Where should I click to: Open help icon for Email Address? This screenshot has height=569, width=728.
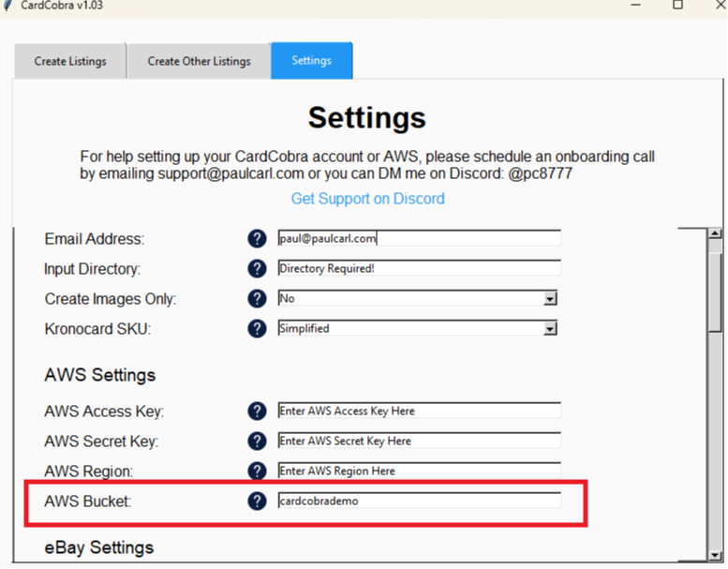(x=257, y=239)
